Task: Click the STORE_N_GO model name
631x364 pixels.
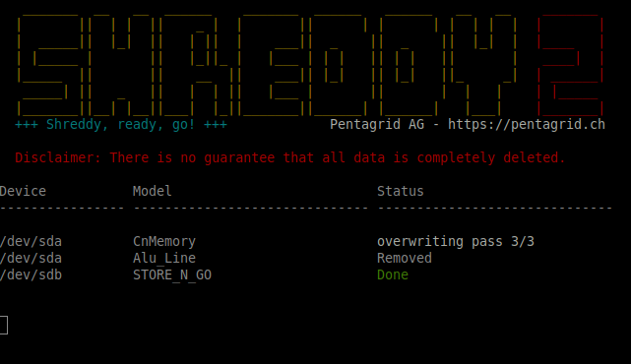Action: [172, 275]
